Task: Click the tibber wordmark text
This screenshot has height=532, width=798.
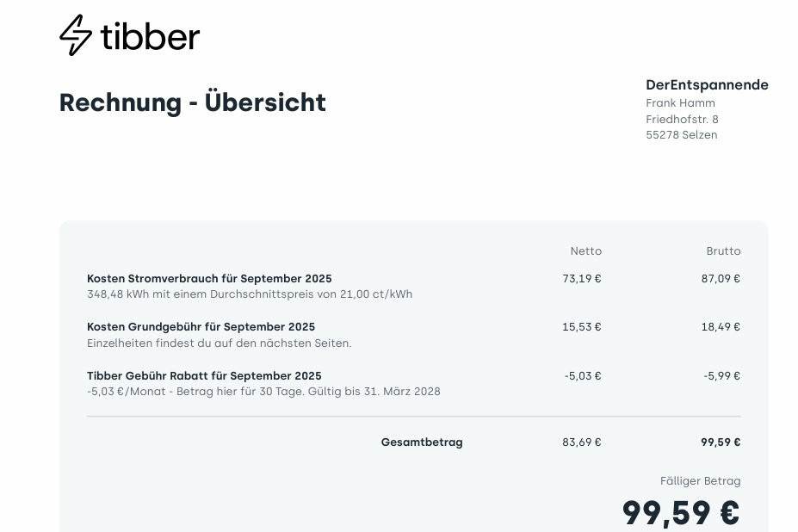Action: click(150, 36)
